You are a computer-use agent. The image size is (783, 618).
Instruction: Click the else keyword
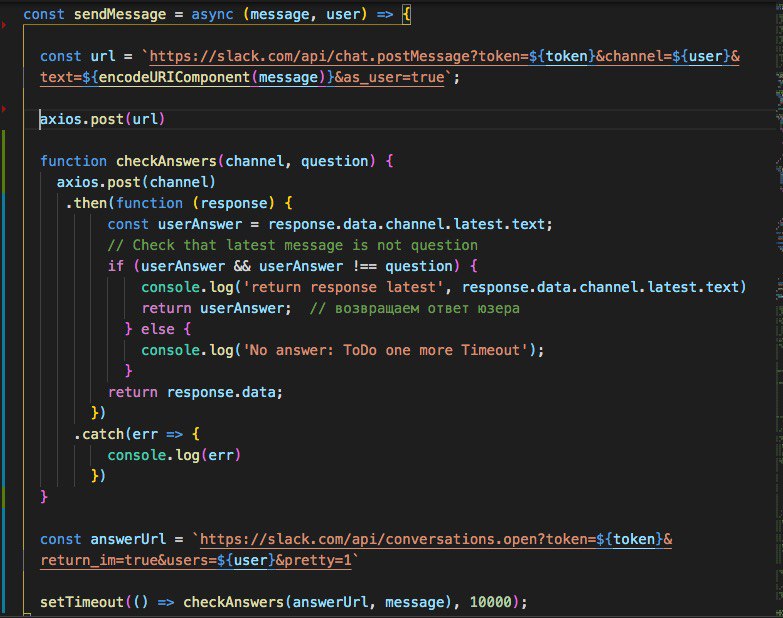point(158,329)
